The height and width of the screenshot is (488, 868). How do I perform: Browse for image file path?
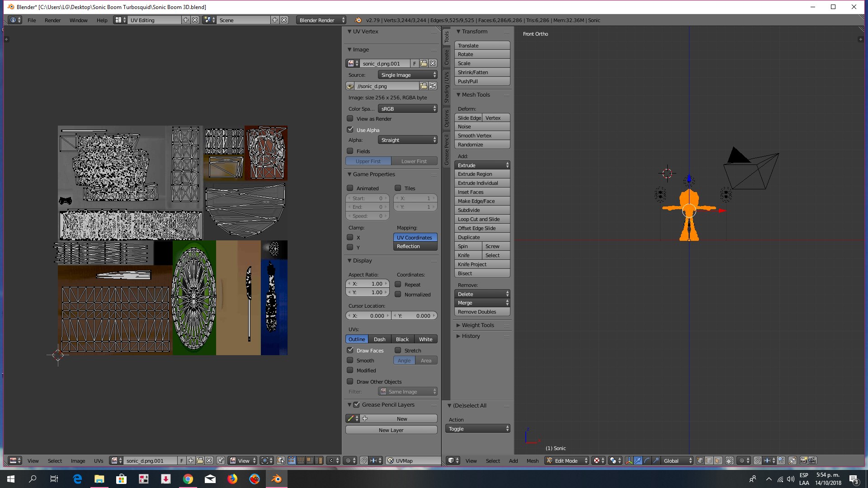point(424,86)
